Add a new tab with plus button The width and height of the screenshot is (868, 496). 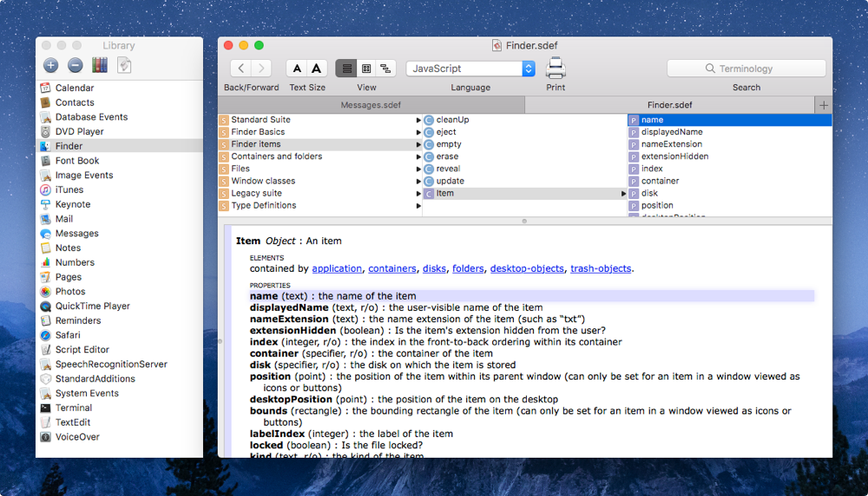(823, 105)
